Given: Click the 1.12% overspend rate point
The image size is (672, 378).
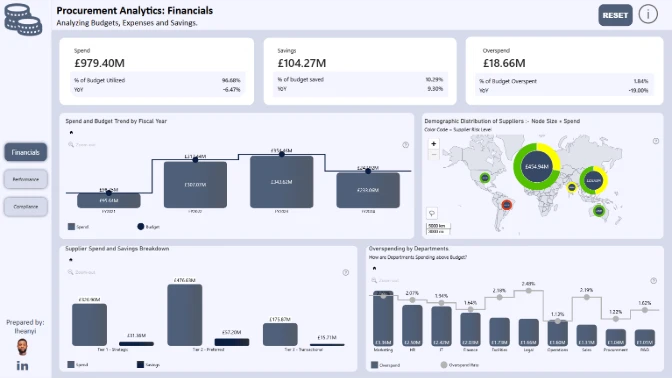Looking at the screenshot, I should coord(558,321).
